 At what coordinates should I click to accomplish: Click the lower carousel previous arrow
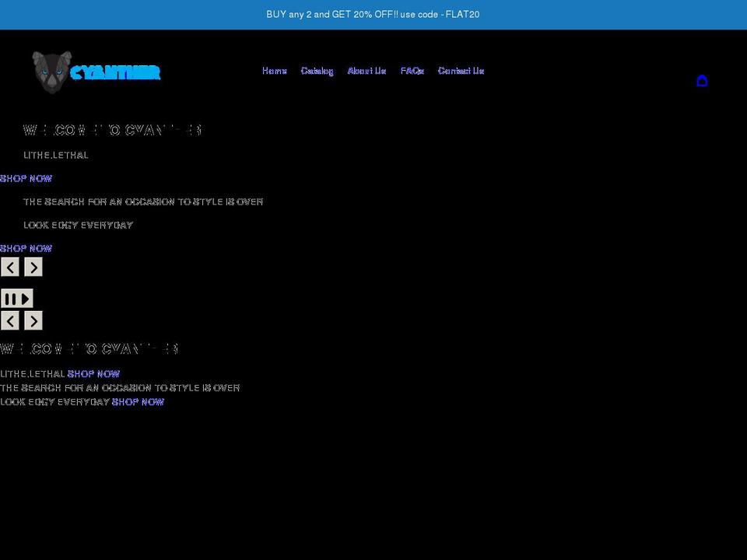10,320
